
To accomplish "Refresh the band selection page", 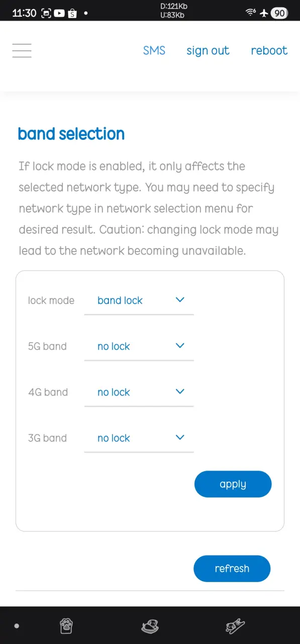I will point(232,569).
